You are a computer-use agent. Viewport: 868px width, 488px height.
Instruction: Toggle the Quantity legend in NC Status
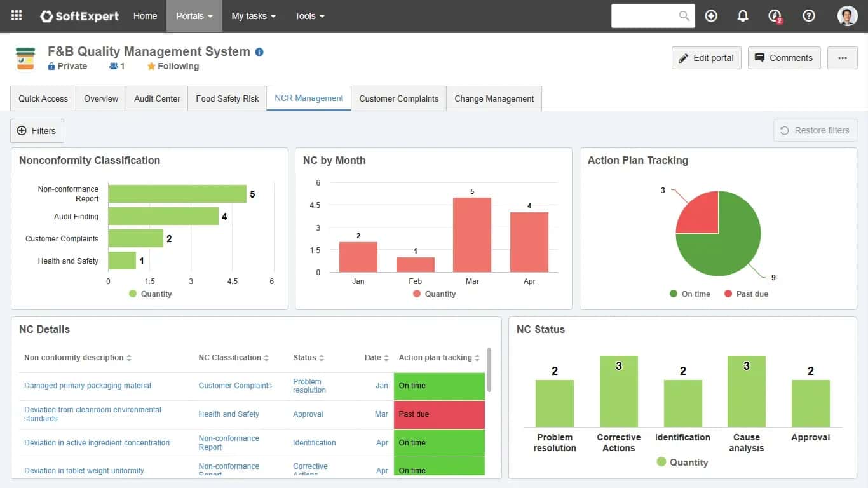click(682, 462)
